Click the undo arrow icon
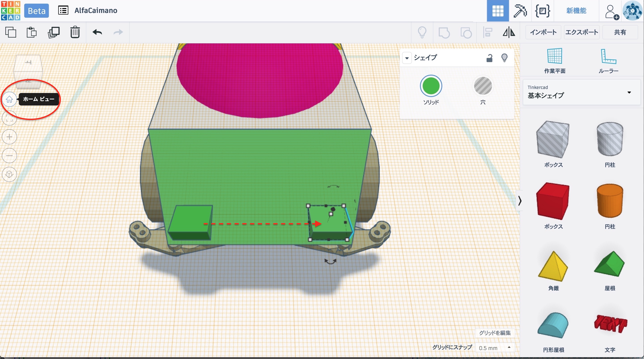644x359 pixels. point(97,32)
